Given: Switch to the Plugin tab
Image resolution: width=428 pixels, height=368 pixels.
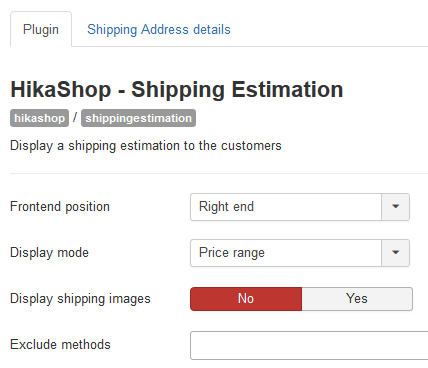Looking at the screenshot, I should tap(41, 29).
